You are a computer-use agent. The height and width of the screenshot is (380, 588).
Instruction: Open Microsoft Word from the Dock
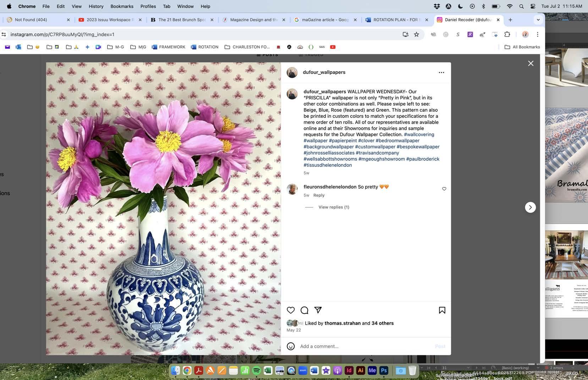314,370
